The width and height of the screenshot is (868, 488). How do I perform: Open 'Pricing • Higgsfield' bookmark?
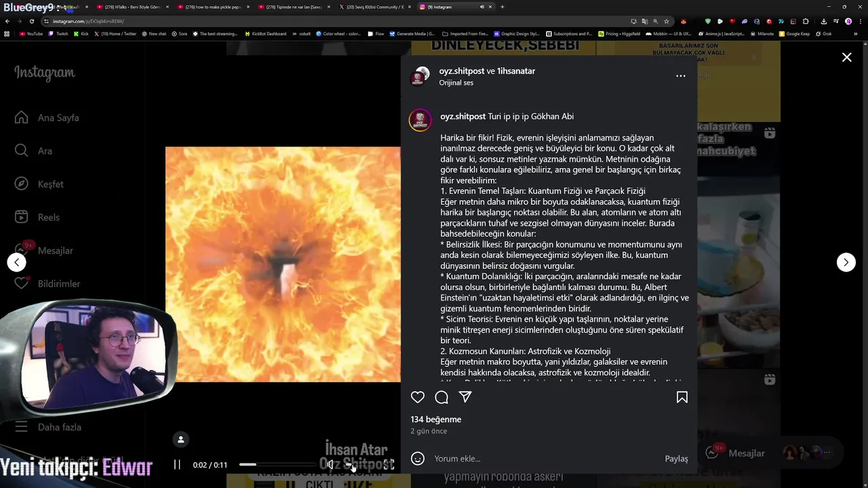tap(619, 33)
